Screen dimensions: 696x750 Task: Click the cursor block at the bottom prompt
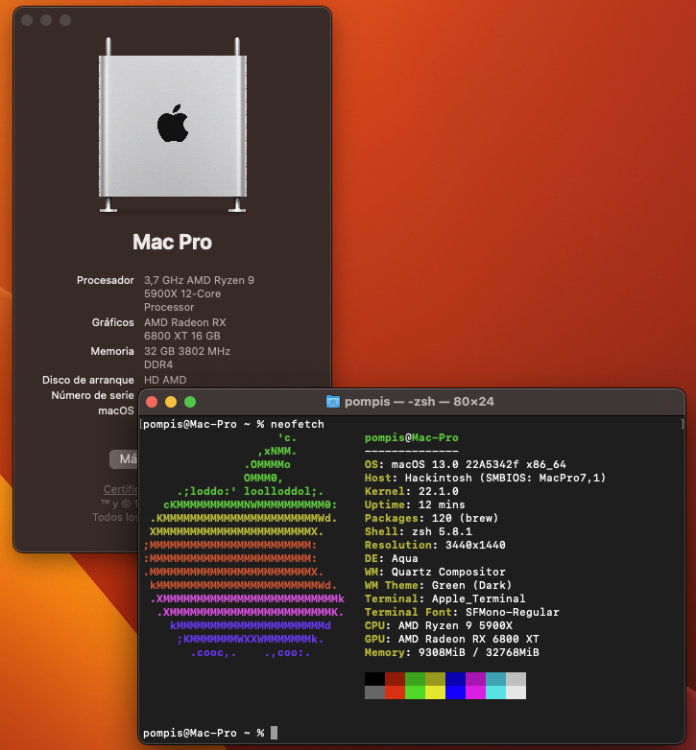[274, 733]
